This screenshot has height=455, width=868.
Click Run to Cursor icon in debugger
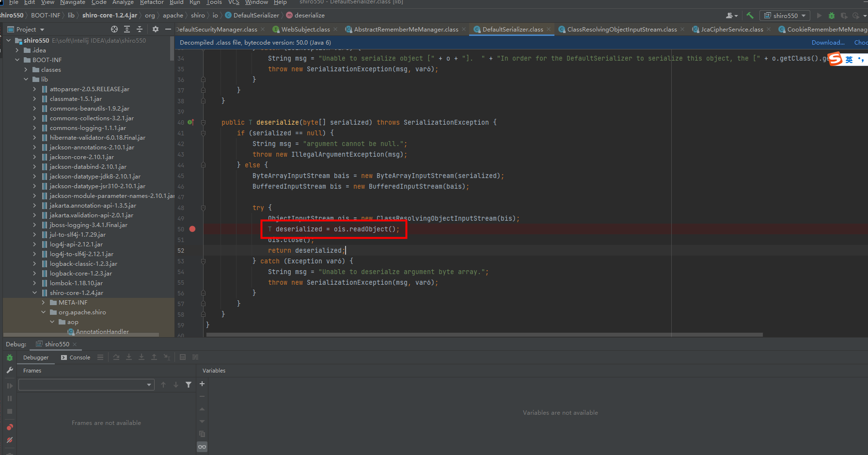(x=167, y=357)
